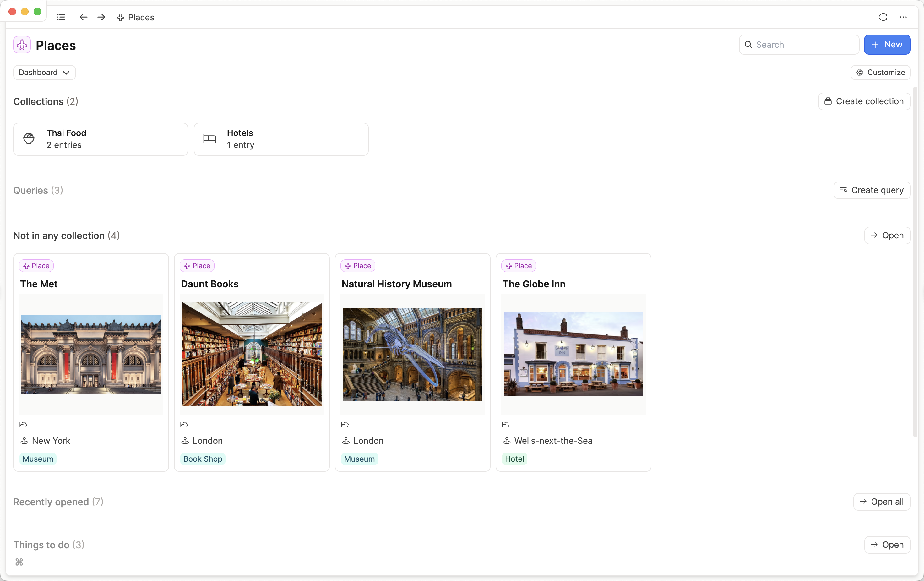
Task: Click Place tag on Daunt Books card
Action: (197, 266)
